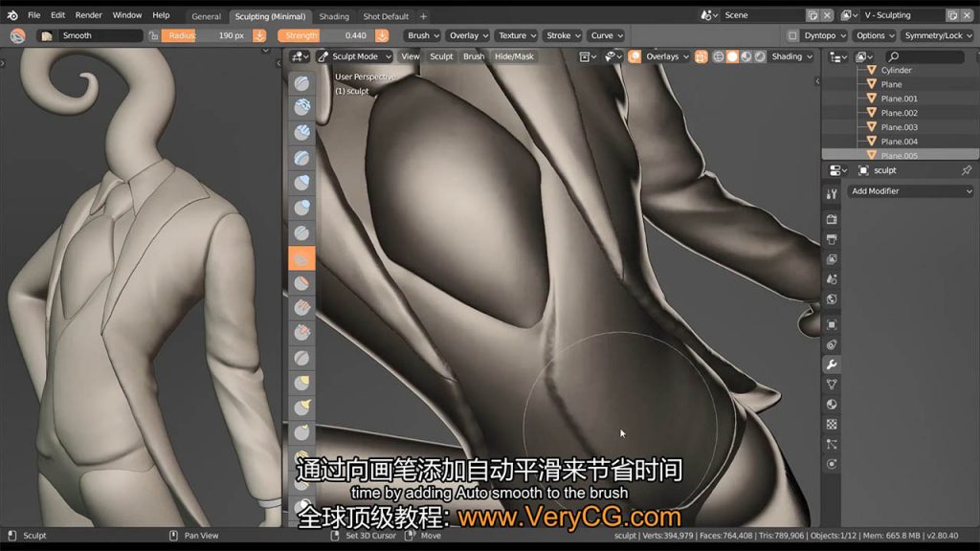Select the active Smooth brush in the toolbar

click(301, 257)
